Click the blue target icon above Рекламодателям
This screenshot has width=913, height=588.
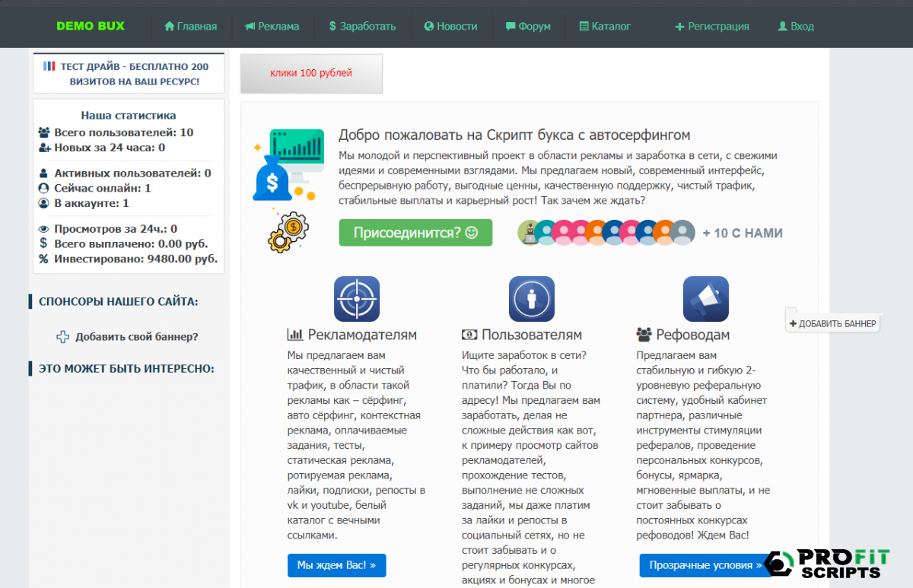point(356,298)
